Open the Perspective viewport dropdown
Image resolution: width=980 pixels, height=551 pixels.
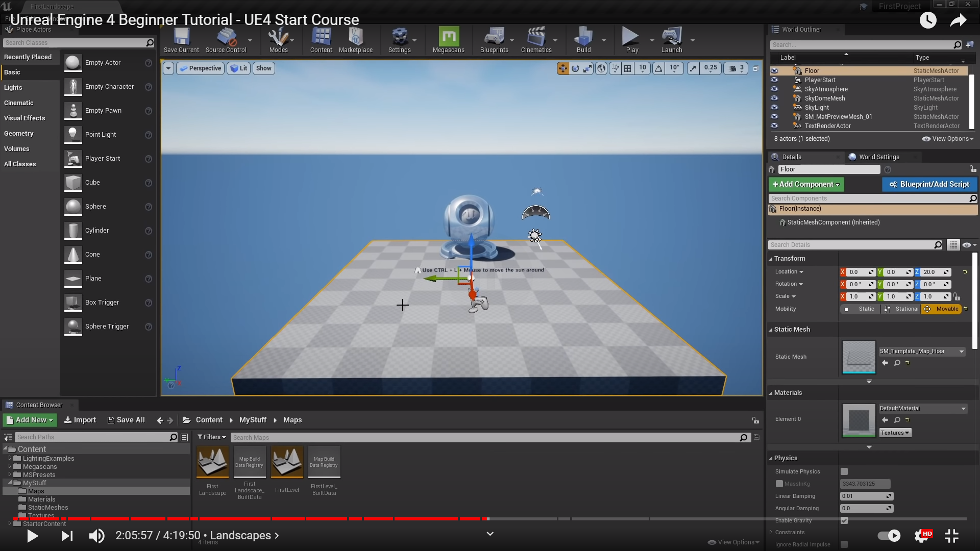(x=201, y=68)
